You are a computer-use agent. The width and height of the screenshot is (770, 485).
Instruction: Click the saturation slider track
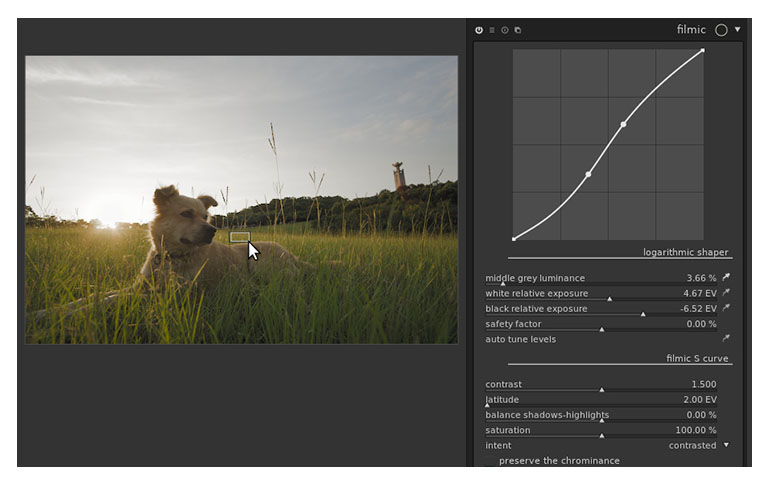point(600,431)
